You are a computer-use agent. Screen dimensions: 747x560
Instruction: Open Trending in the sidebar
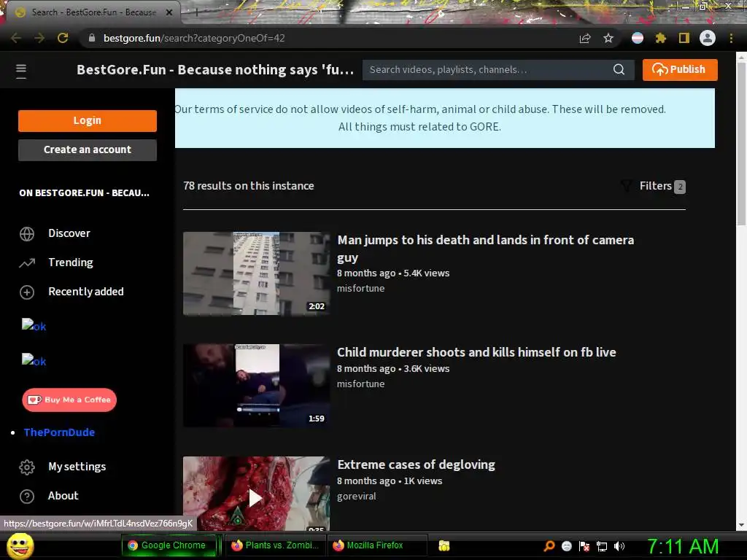(71, 262)
